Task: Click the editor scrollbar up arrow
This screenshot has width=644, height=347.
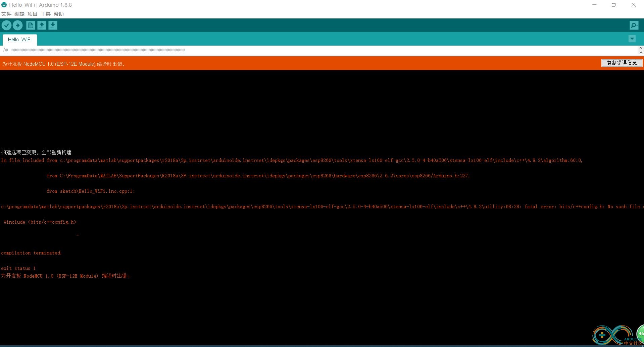Action: pos(641,48)
